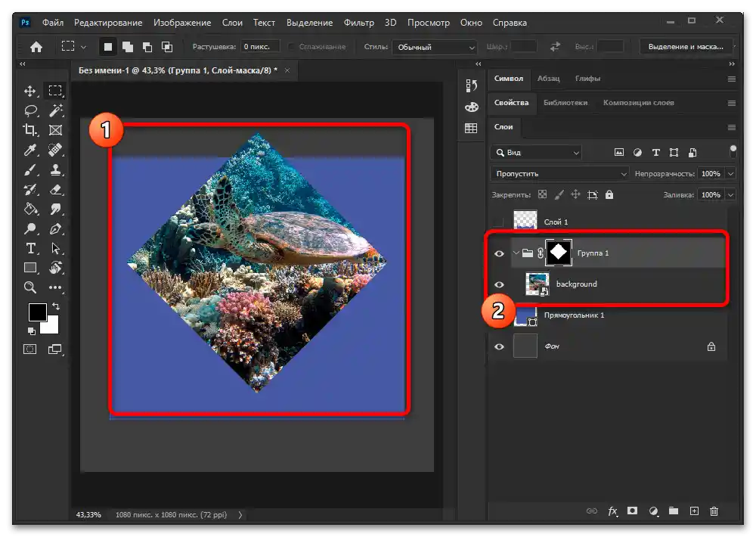
Task: Open the layer style fx menu
Action: coord(613,511)
